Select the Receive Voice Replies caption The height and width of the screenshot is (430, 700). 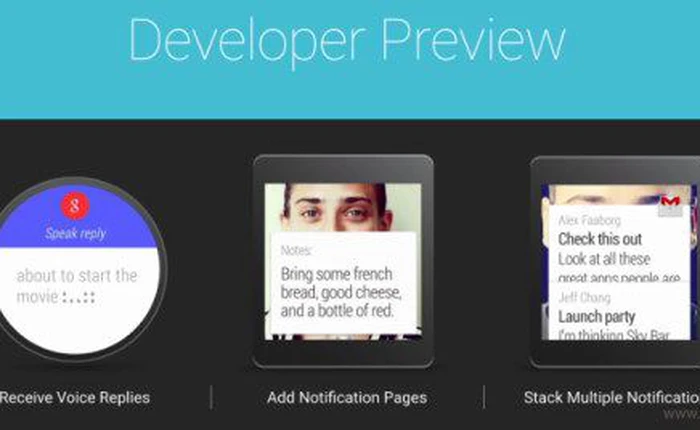tap(75, 397)
